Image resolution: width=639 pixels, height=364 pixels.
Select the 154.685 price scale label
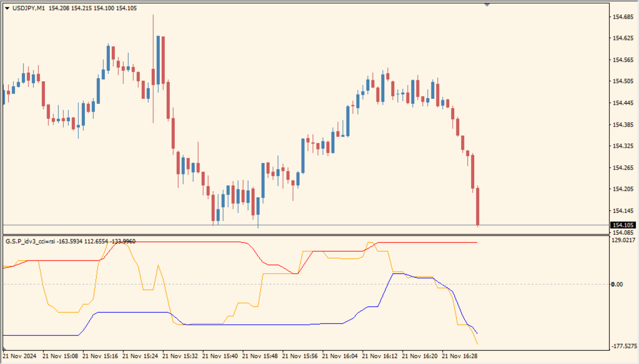[x=622, y=17]
